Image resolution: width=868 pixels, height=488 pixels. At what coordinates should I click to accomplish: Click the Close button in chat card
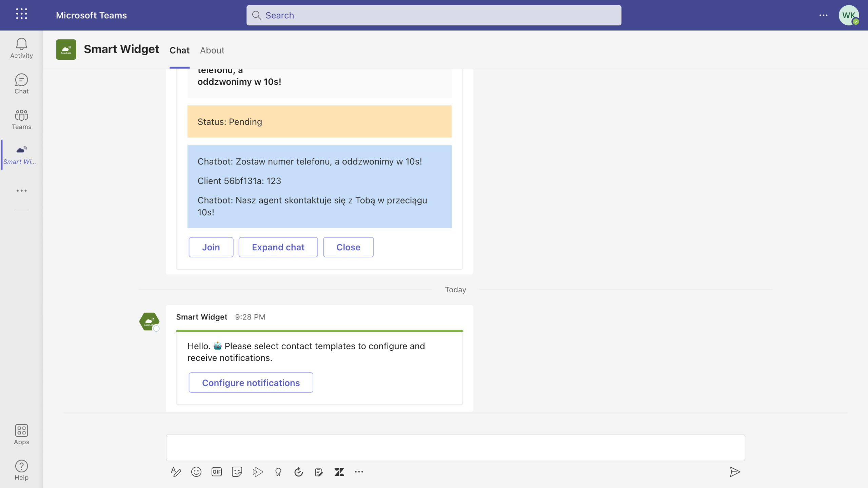click(x=348, y=247)
